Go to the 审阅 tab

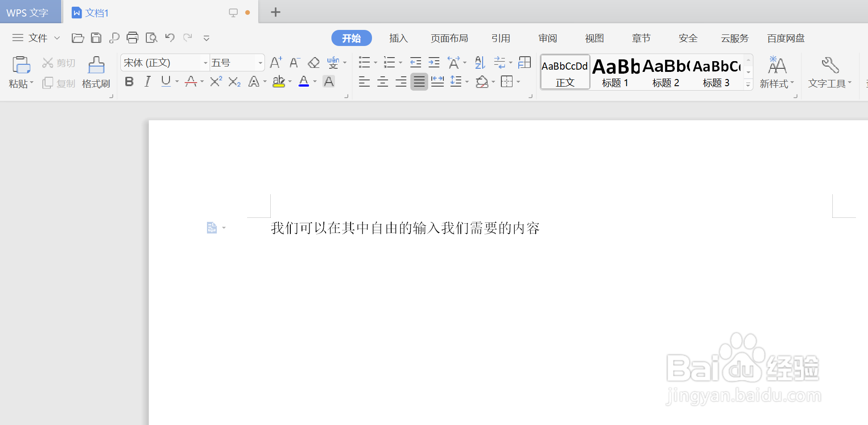click(548, 38)
